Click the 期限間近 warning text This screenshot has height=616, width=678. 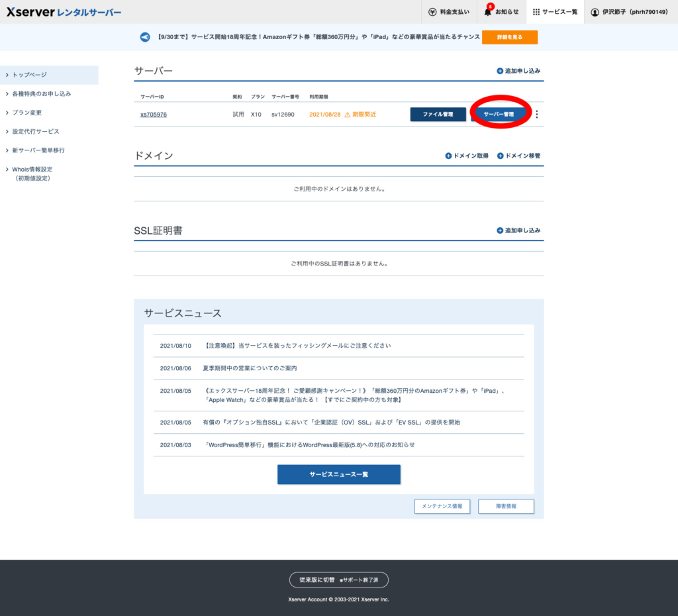coord(364,115)
